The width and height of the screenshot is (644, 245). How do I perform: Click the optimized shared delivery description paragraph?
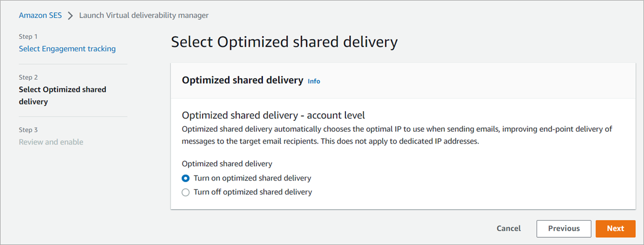click(x=396, y=134)
